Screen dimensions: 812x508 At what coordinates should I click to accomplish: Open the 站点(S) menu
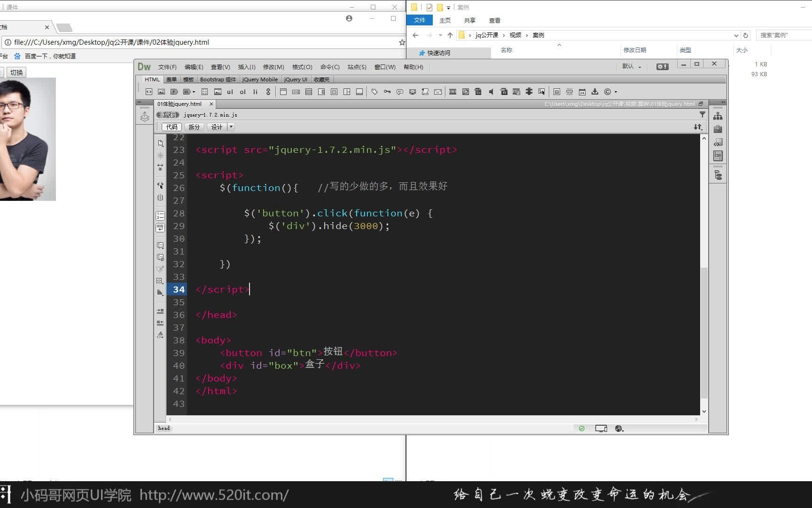357,67
